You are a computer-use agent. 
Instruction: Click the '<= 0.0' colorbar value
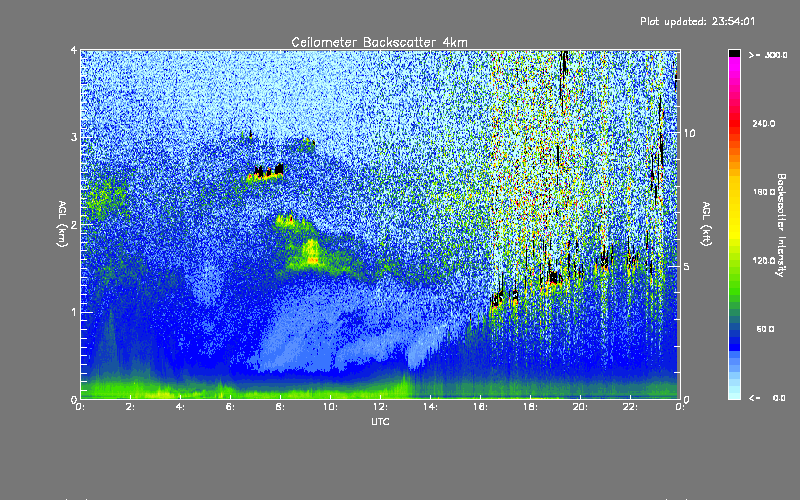tap(767, 397)
